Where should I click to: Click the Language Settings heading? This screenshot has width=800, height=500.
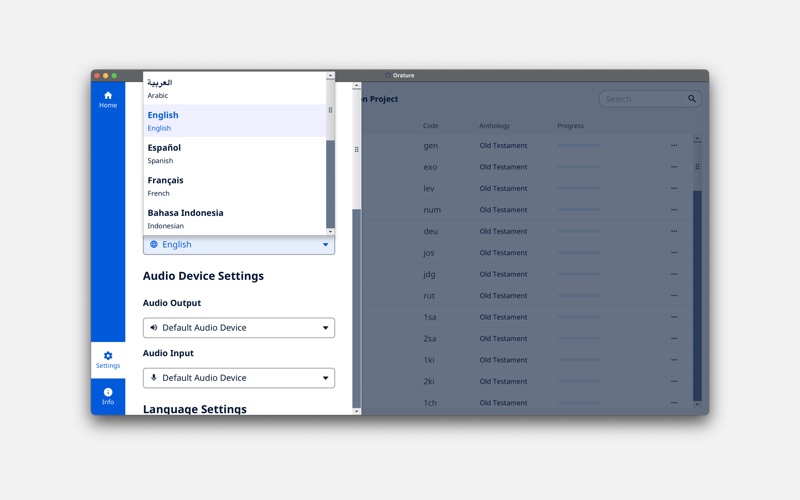coord(194,409)
